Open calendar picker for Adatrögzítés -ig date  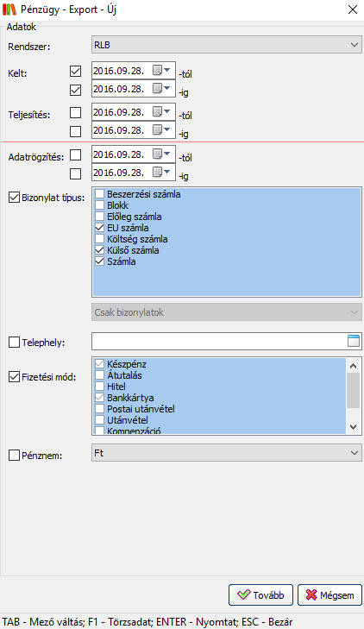tap(162, 172)
